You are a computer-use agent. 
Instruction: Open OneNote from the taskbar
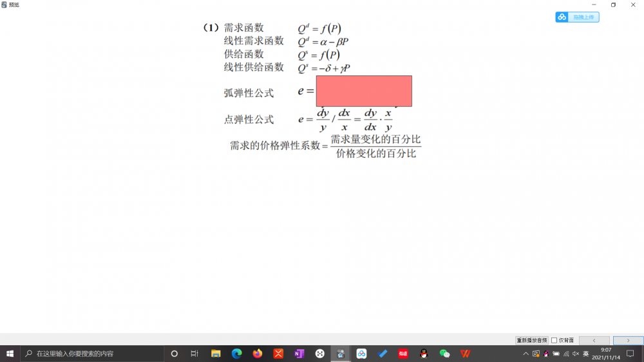pos(299,354)
